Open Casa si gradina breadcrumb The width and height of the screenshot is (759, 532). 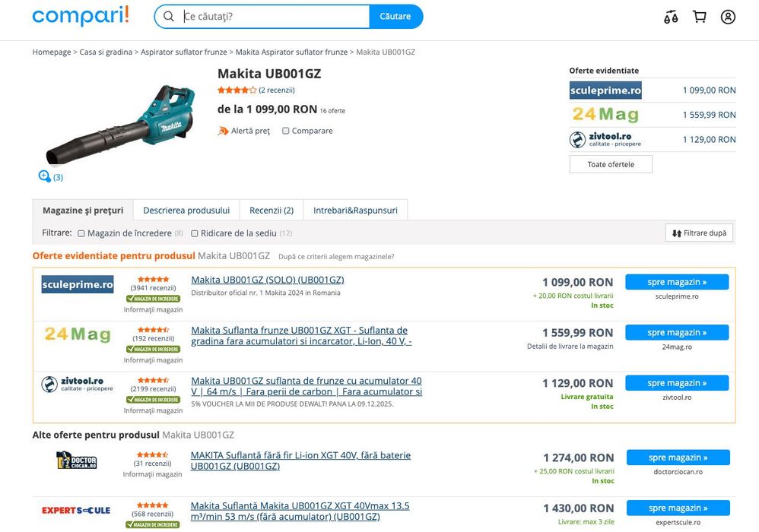(x=106, y=52)
